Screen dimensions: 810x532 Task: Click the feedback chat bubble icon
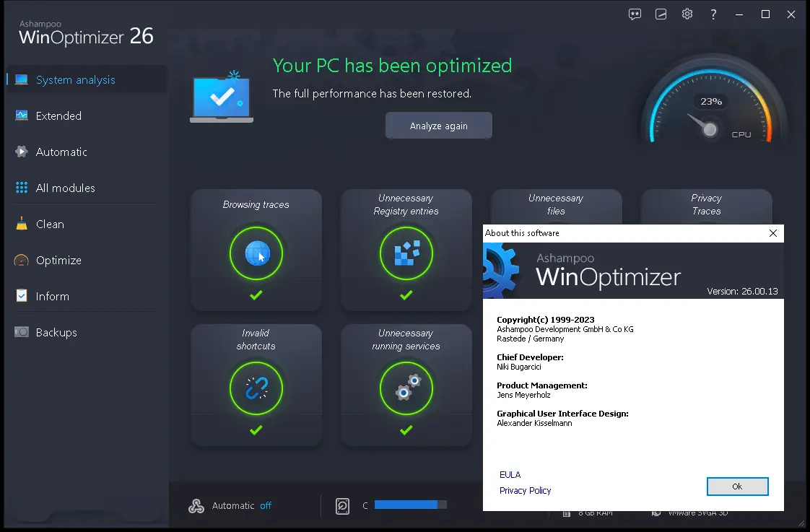635,14
